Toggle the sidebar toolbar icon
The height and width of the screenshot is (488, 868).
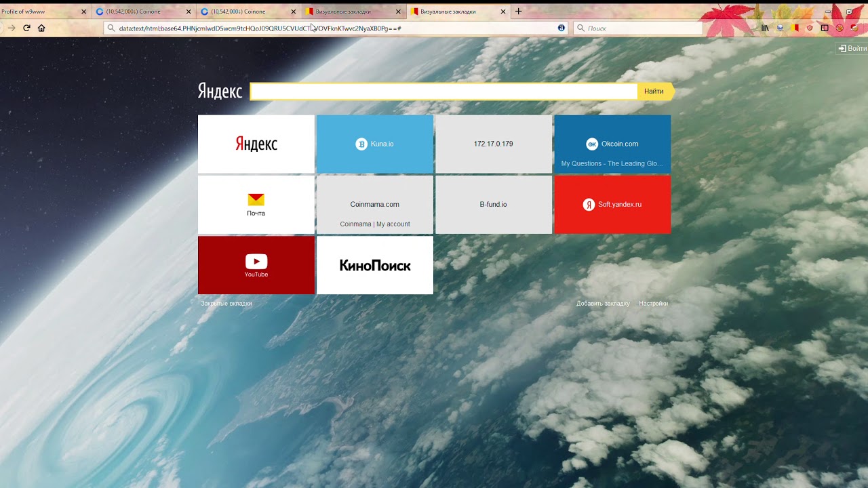tap(825, 28)
